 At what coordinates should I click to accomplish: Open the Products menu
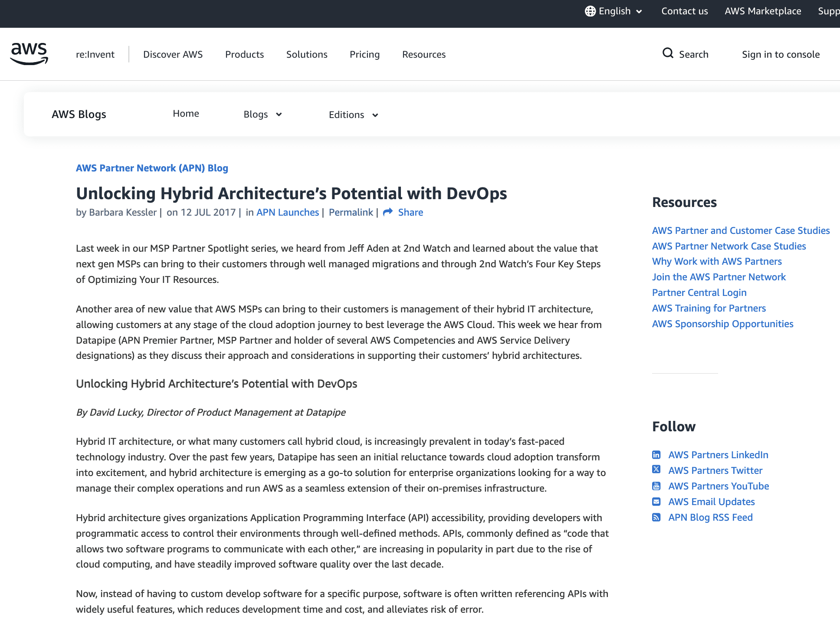coord(245,54)
